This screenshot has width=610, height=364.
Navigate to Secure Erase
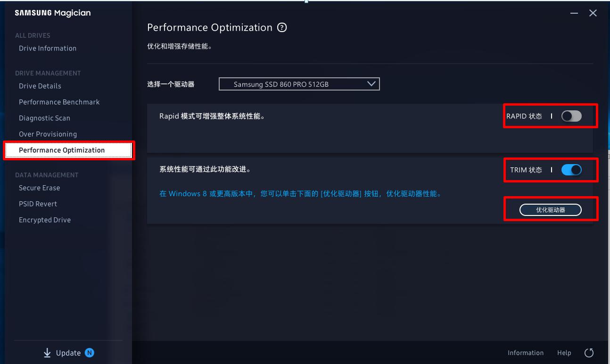(39, 188)
